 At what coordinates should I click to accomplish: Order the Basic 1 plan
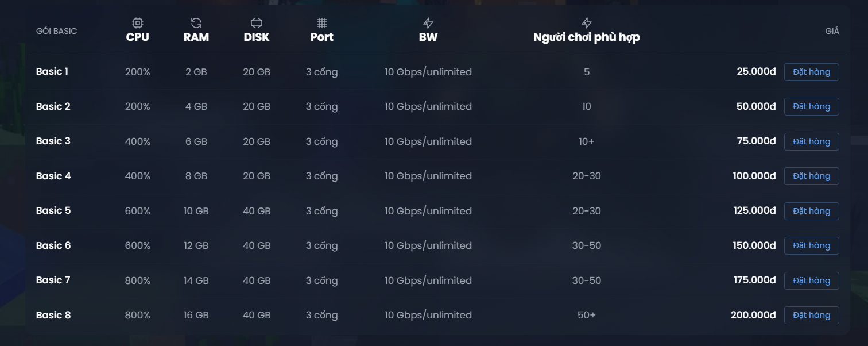click(811, 72)
